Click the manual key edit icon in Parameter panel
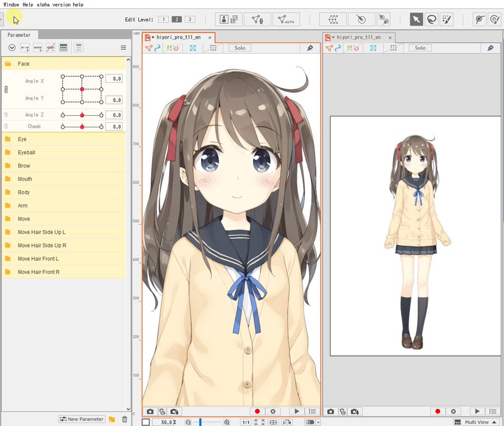 (63, 48)
